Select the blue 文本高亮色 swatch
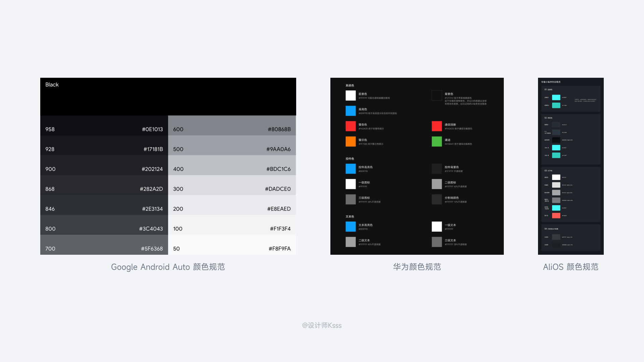Viewport: 644px width, 362px height. 351,227
